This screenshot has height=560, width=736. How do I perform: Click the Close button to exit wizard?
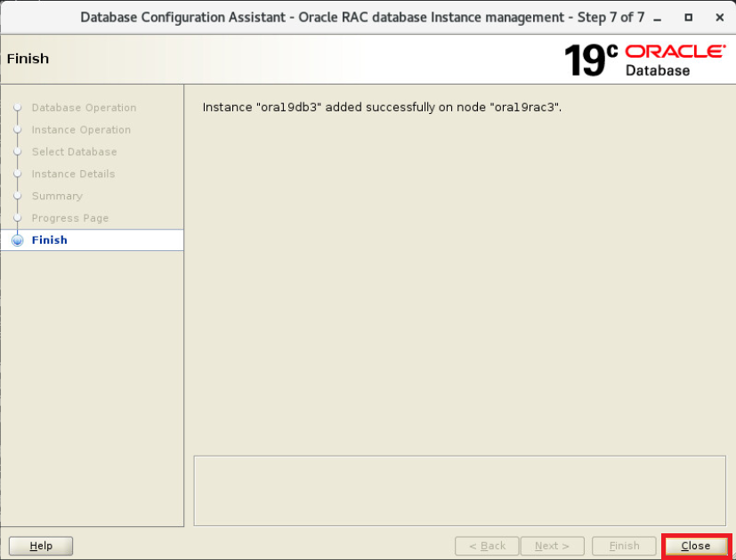(x=697, y=546)
